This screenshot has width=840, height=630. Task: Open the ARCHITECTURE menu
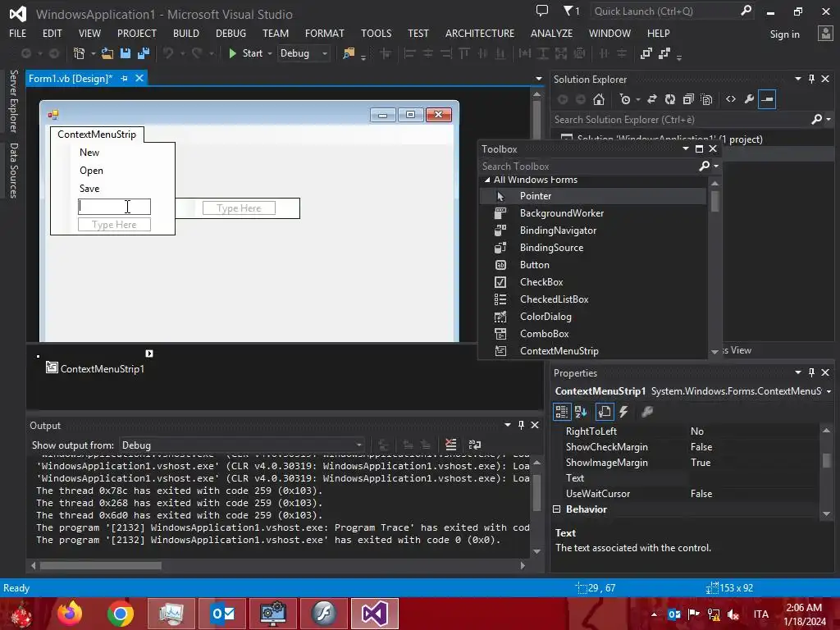pyautogui.click(x=479, y=33)
